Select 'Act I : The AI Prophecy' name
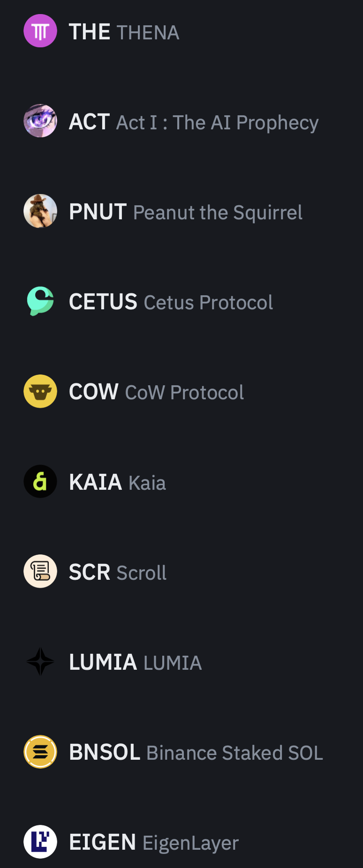 tap(218, 123)
